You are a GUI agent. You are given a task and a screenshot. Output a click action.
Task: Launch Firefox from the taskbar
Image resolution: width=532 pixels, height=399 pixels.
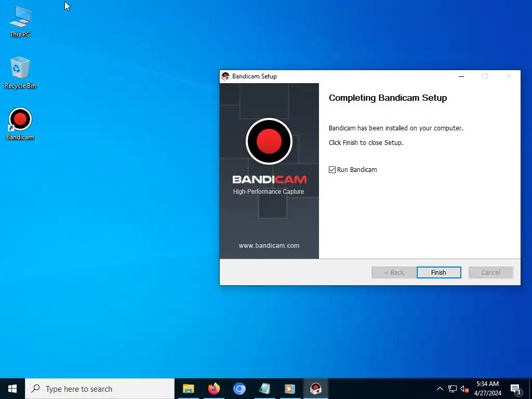(x=214, y=389)
